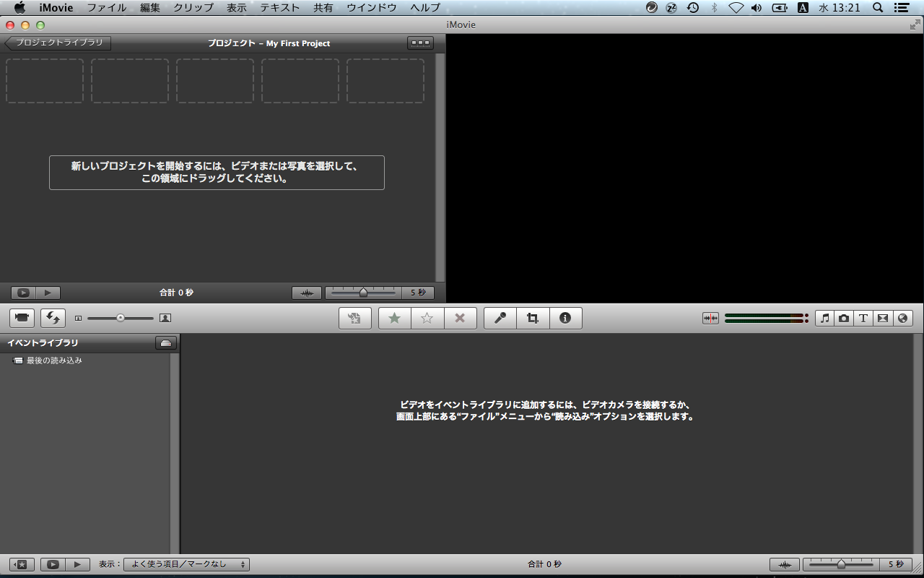This screenshot has width=924, height=578.
Task: Click the イベントライブラリ header
Action: click(43, 343)
